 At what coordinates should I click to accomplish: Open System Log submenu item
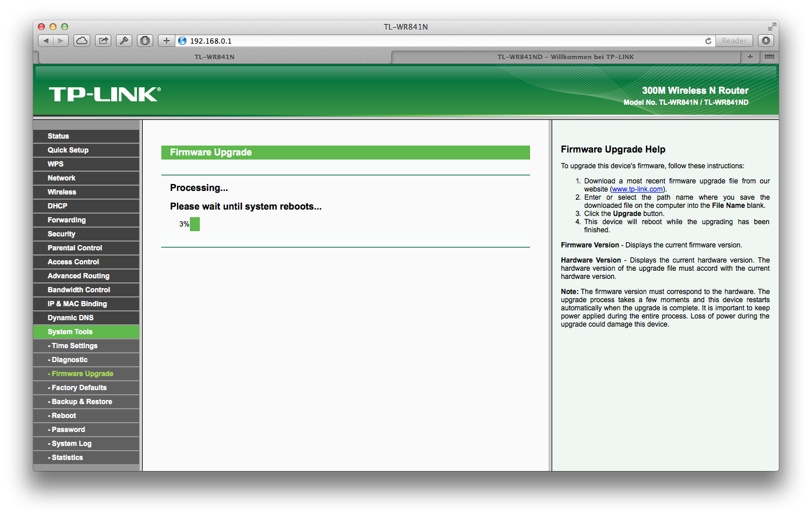(x=86, y=444)
